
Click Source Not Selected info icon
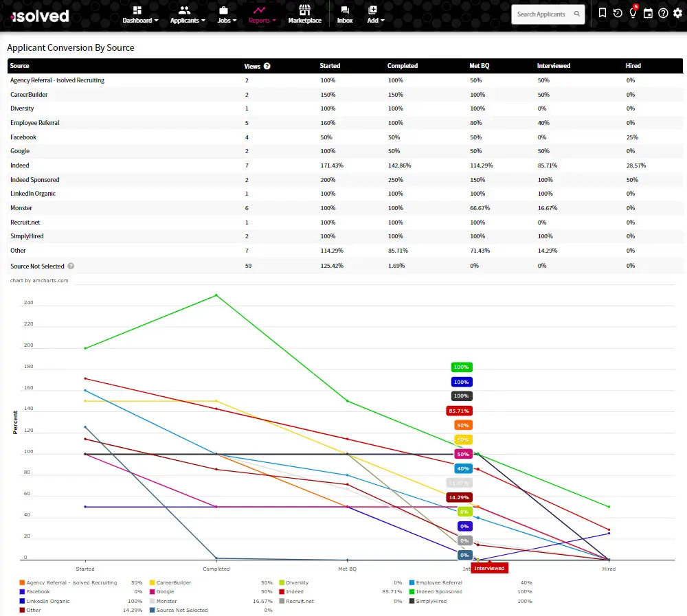pyautogui.click(x=71, y=266)
